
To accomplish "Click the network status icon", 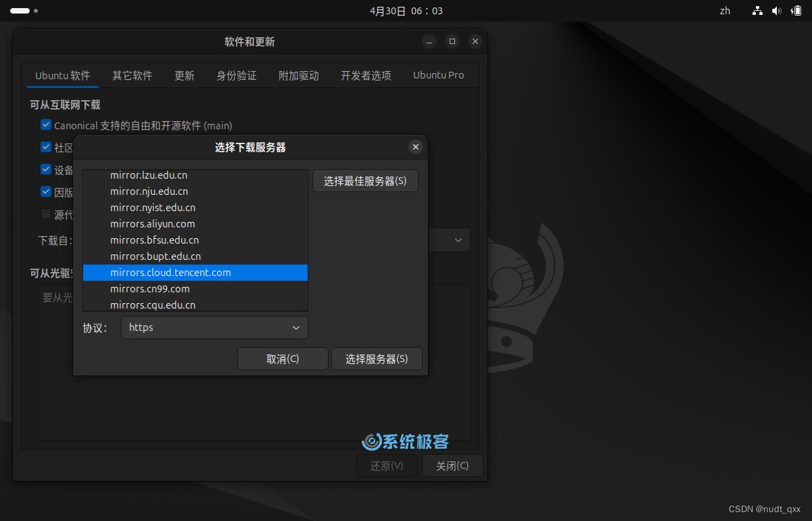I will [757, 11].
